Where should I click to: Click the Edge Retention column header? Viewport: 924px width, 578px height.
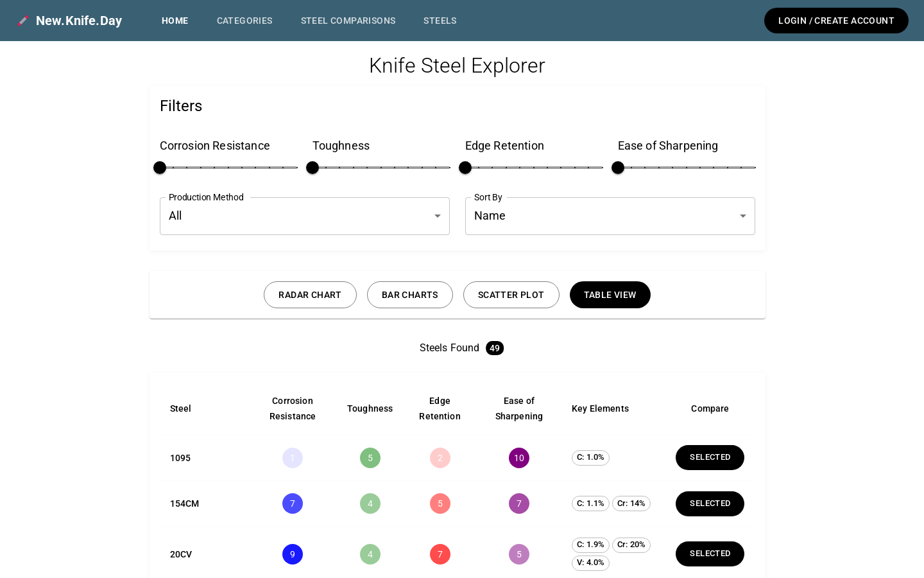click(x=440, y=408)
